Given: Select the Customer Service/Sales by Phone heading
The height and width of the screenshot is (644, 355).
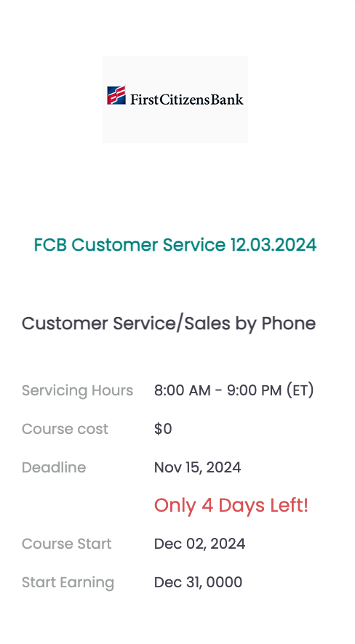Looking at the screenshot, I should [169, 323].
